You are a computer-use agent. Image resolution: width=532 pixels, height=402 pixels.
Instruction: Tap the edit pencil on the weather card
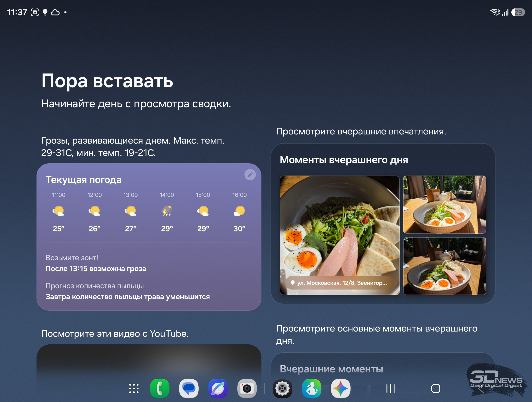[x=250, y=174]
